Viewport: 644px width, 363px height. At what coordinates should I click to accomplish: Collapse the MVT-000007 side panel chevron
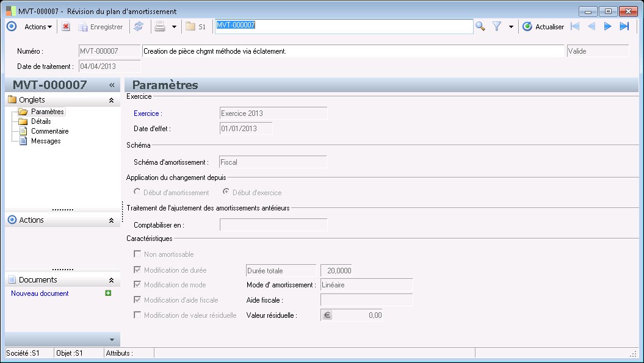112,85
